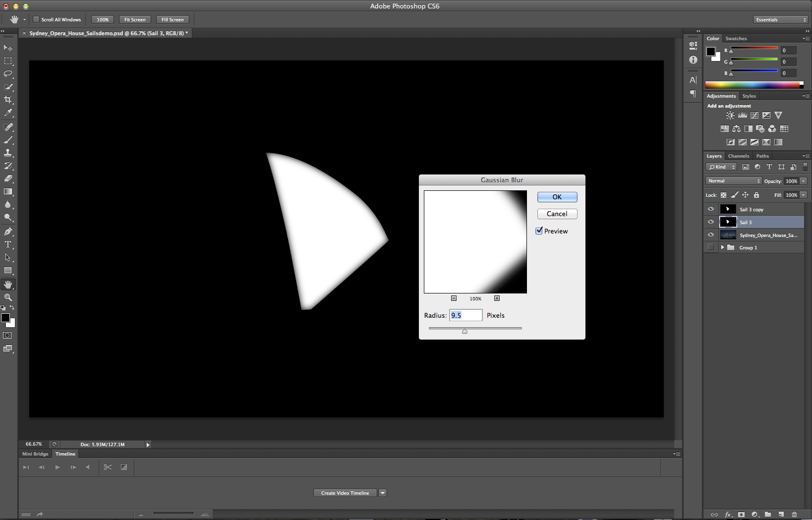Select the Eyedropper tool
812x520 pixels.
8,113
